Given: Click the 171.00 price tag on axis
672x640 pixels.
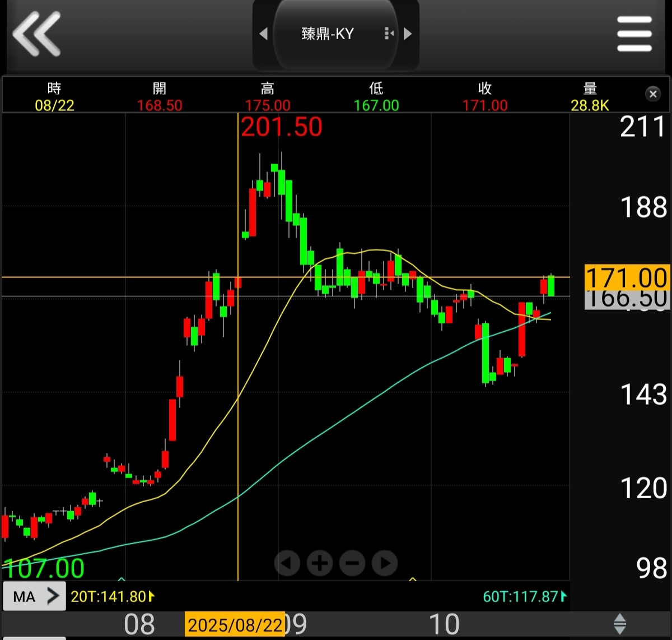Looking at the screenshot, I should 627,277.
